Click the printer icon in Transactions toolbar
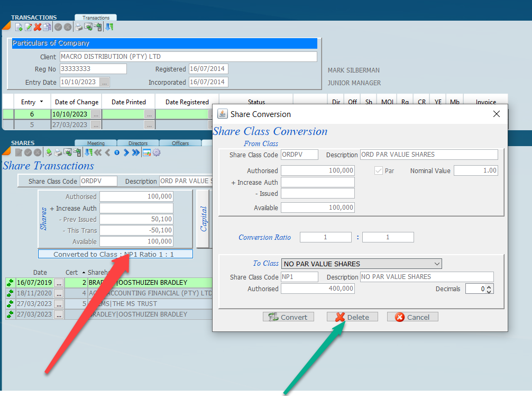532x396 pixels. pyautogui.click(x=78, y=27)
